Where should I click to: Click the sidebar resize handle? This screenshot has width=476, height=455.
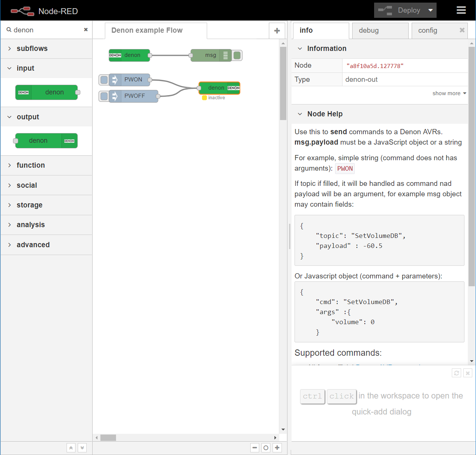tap(289, 236)
